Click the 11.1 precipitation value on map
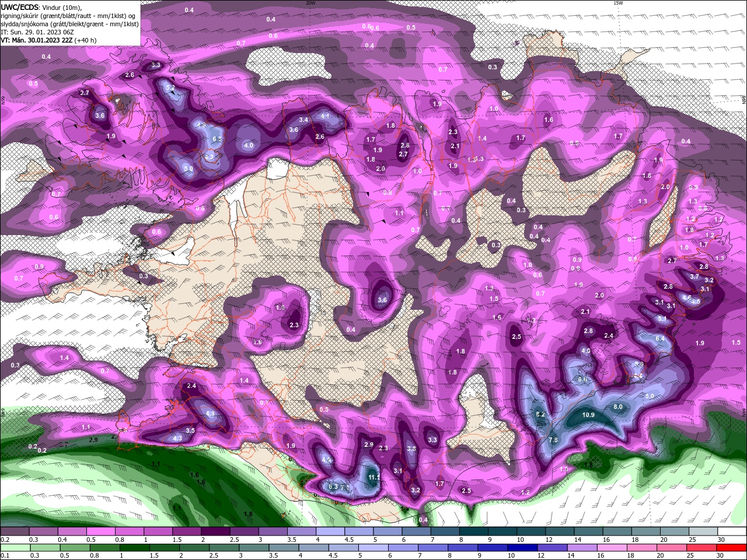This screenshot has width=747, height=560. click(x=374, y=477)
